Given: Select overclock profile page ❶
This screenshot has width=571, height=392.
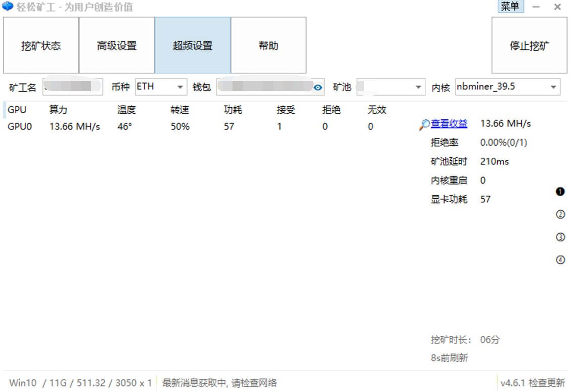Looking at the screenshot, I should coord(560,192).
